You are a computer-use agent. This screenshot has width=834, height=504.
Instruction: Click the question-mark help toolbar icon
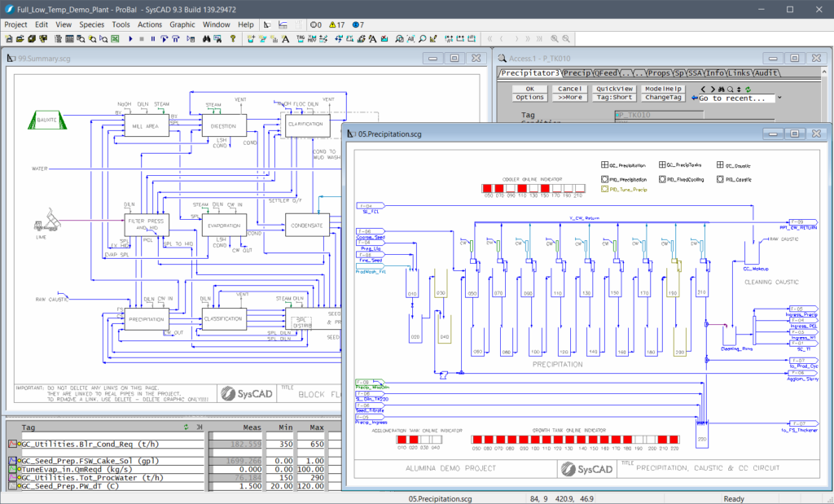(233, 38)
